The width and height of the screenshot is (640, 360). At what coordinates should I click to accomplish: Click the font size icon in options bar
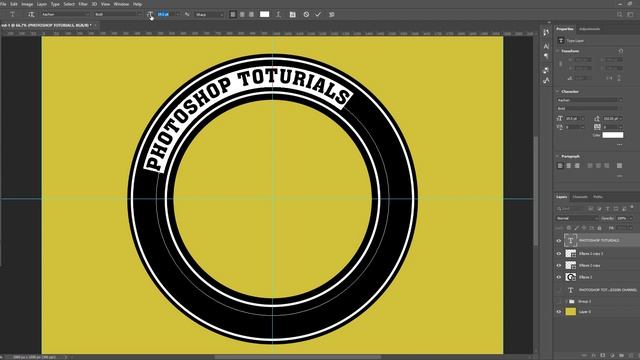pyautogui.click(x=150, y=14)
